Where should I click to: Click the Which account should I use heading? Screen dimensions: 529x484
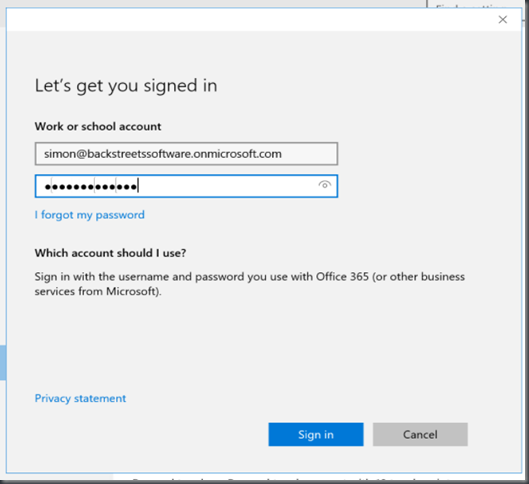(x=110, y=253)
